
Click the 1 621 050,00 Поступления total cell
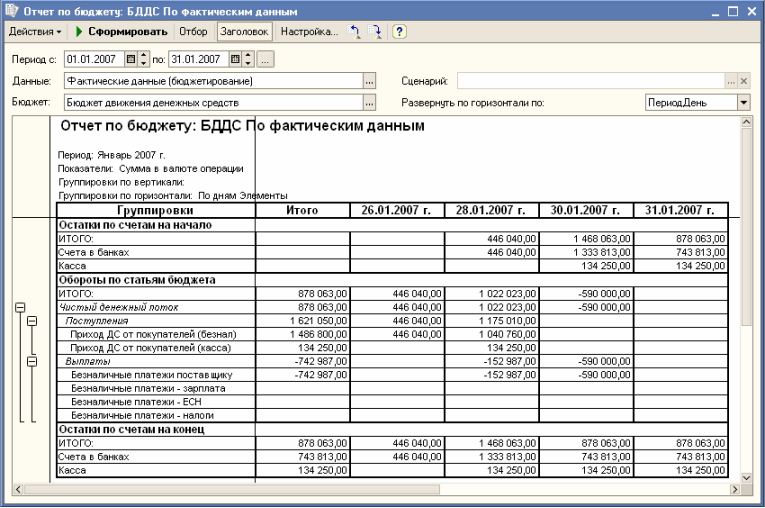coord(302,321)
